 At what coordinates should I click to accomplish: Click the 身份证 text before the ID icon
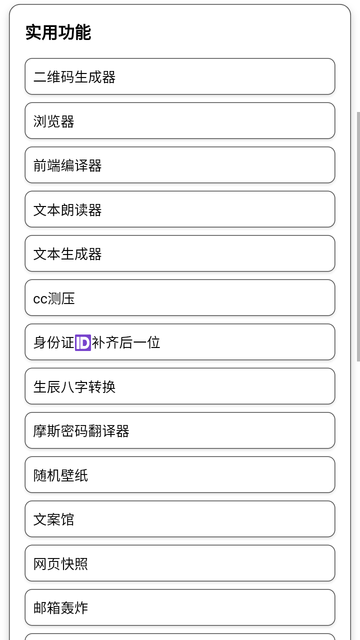coord(54,342)
